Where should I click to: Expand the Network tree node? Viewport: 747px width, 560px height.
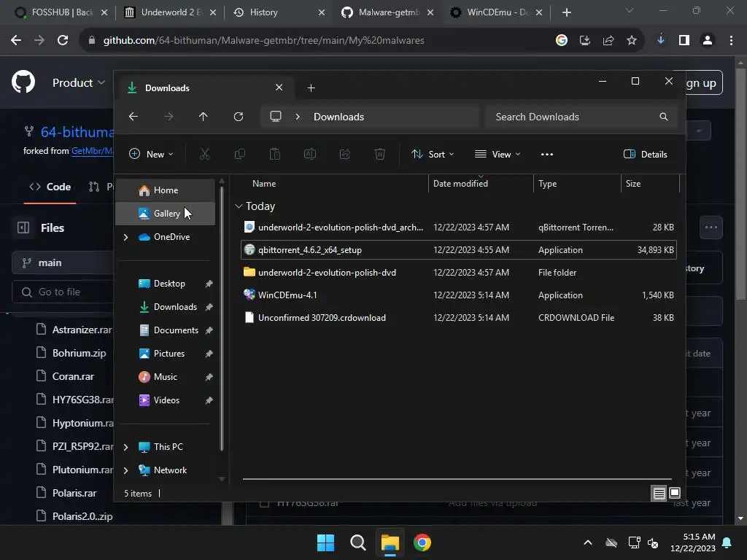125,470
